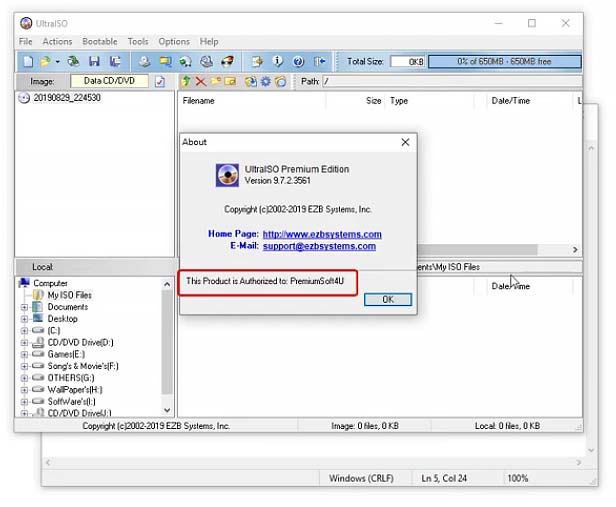Viewport: 616px width, 507px height.
Task: Click the green arrow disc convert icon
Action: click(185, 62)
